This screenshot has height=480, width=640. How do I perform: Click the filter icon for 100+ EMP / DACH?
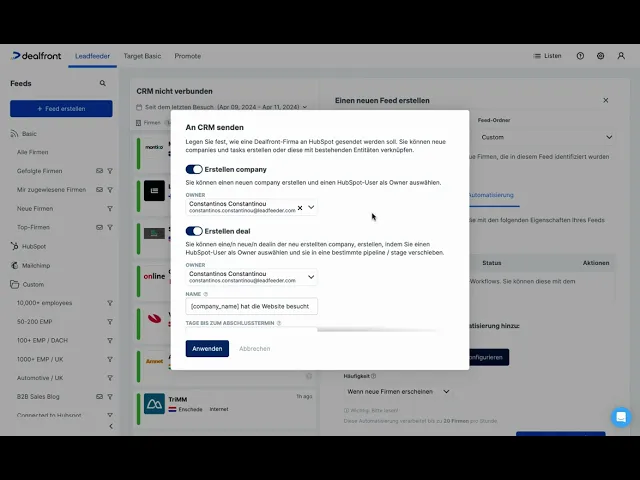(x=110, y=340)
